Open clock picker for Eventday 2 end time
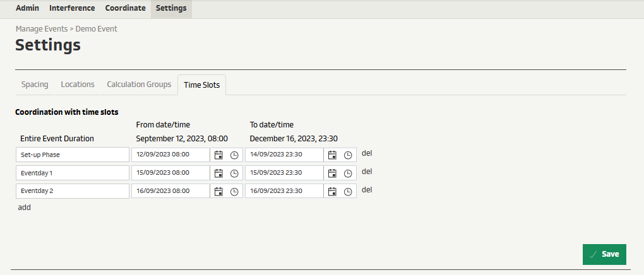This screenshot has height=275, width=644. coord(348,191)
